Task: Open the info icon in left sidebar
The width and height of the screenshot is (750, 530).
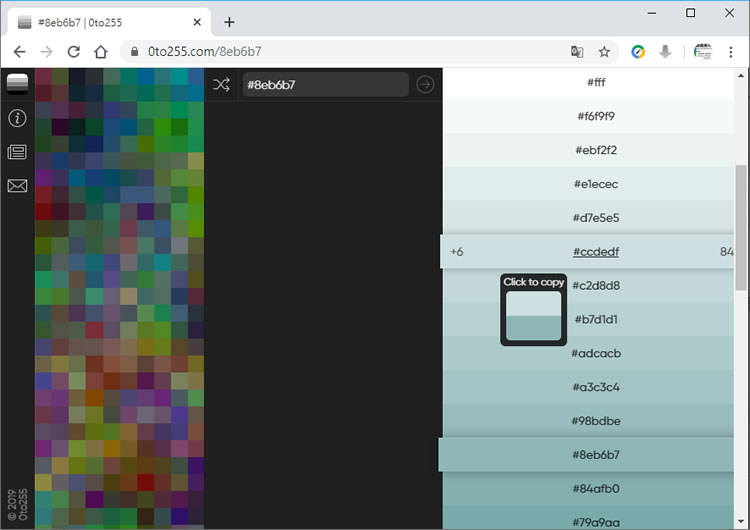Action: [17, 118]
